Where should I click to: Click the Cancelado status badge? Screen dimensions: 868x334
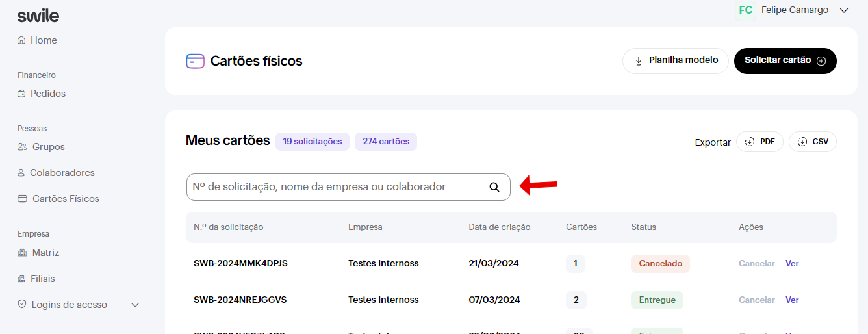(660, 264)
